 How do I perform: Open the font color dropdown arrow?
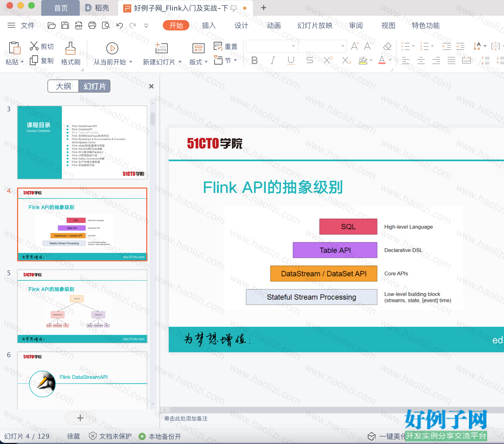pos(390,60)
